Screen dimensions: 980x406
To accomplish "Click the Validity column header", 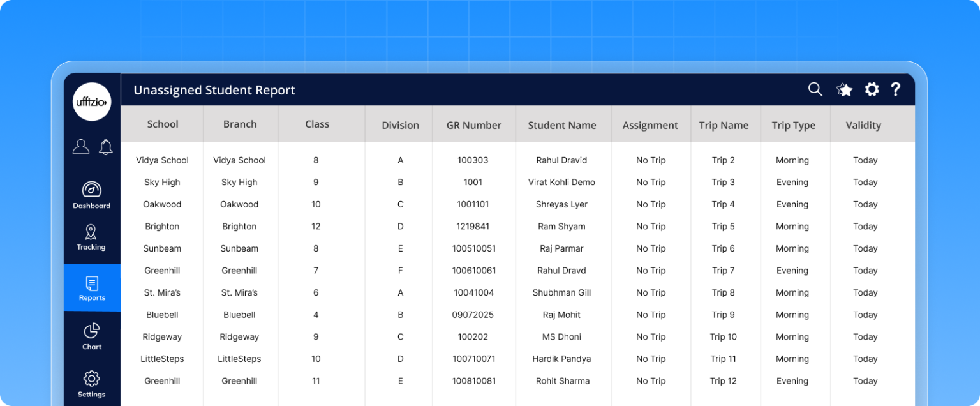I will (x=863, y=126).
